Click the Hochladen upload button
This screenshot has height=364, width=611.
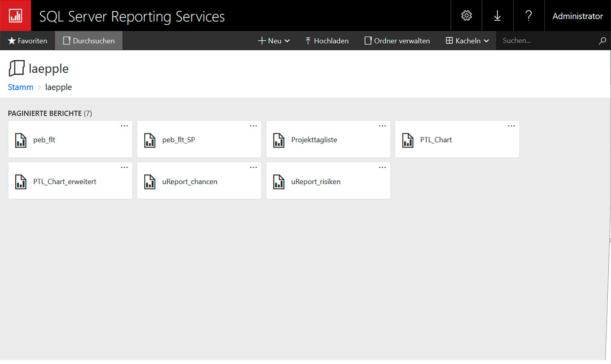(326, 41)
